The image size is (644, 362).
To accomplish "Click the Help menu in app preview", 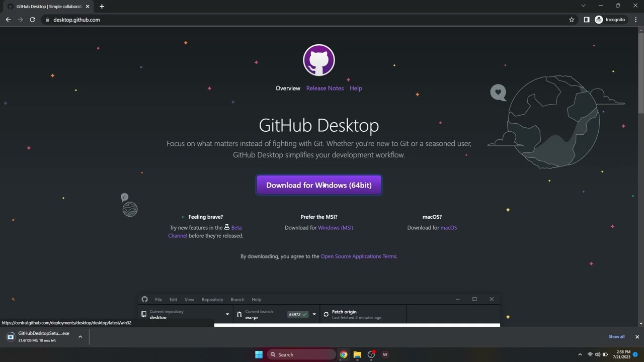I will coord(257,300).
